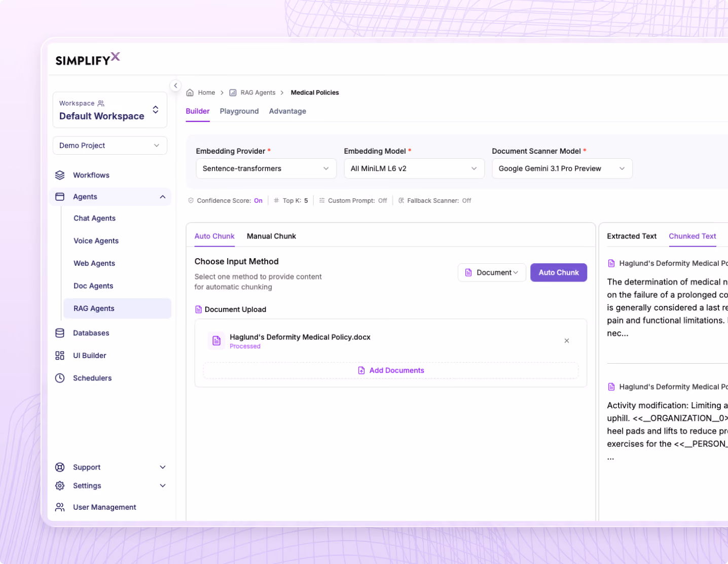Click the User Management people icon

[x=60, y=507]
